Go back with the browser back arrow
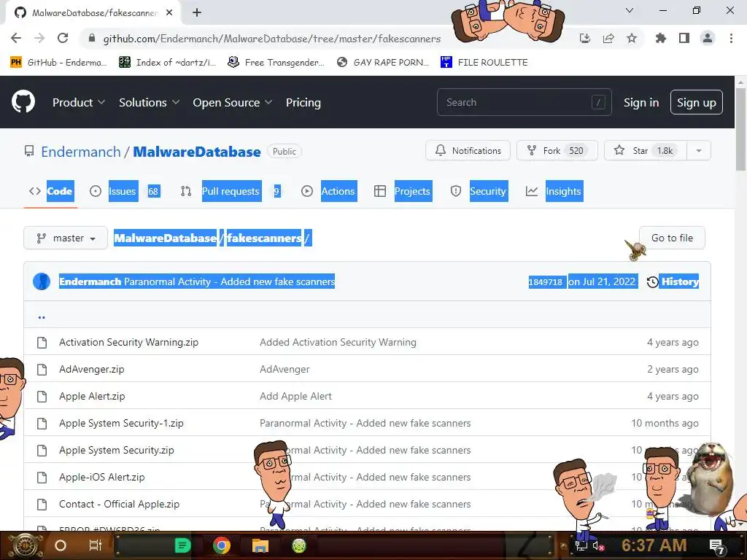The width and height of the screenshot is (747, 560). point(16,38)
